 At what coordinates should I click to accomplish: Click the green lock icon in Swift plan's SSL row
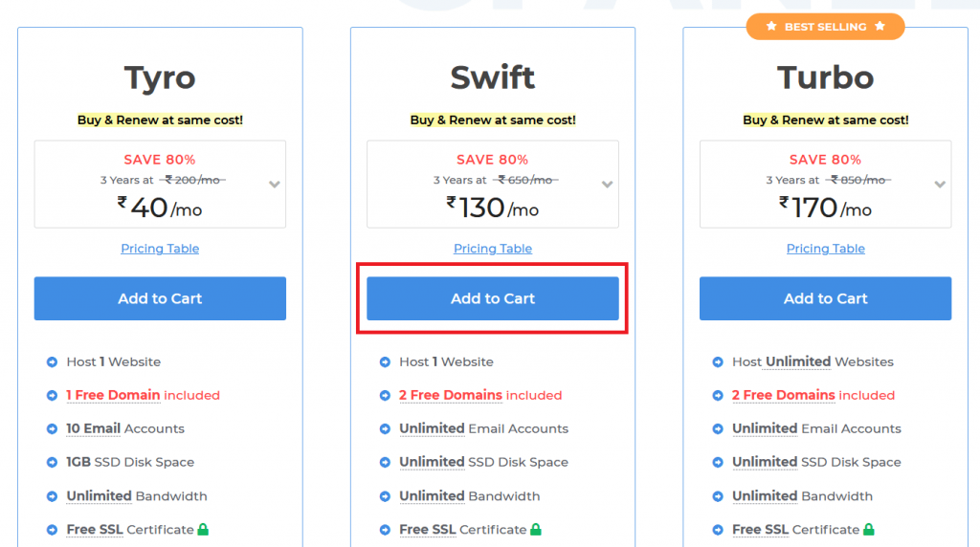point(536,530)
